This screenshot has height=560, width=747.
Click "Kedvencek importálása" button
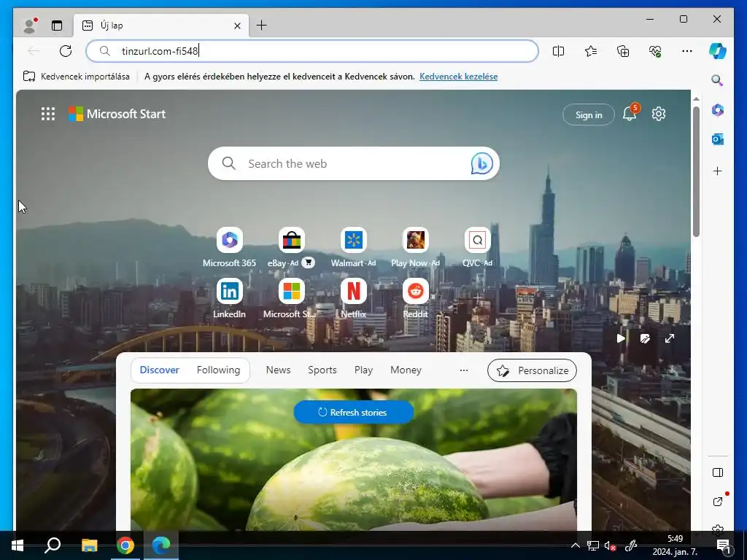pos(76,76)
